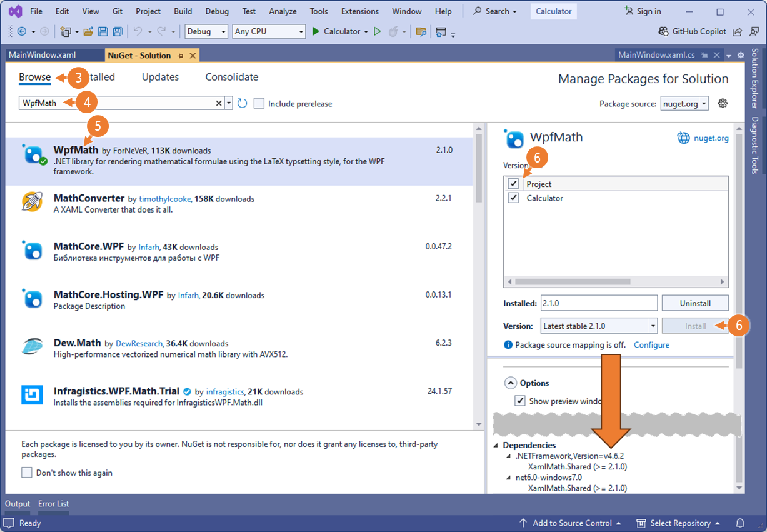Collapse the Options section chevron
The height and width of the screenshot is (532, 767).
click(510, 383)
